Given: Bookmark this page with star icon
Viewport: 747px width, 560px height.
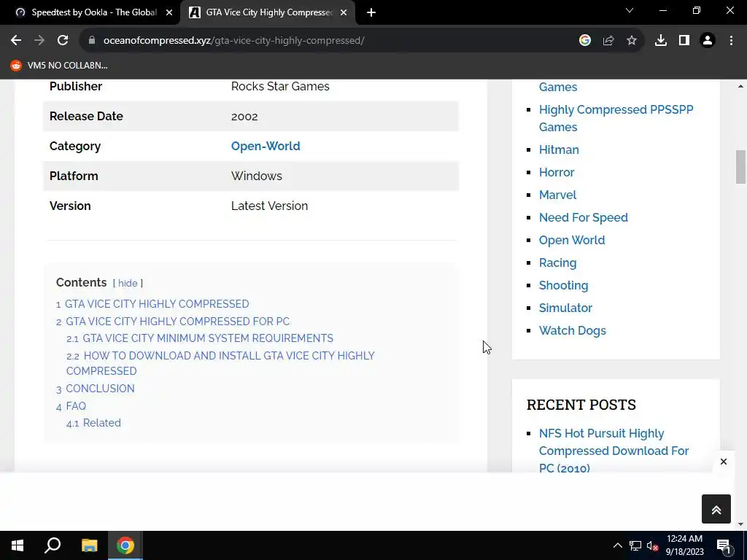Looking at the screenshot, I should pyautogui.click(x=631, y=41).
